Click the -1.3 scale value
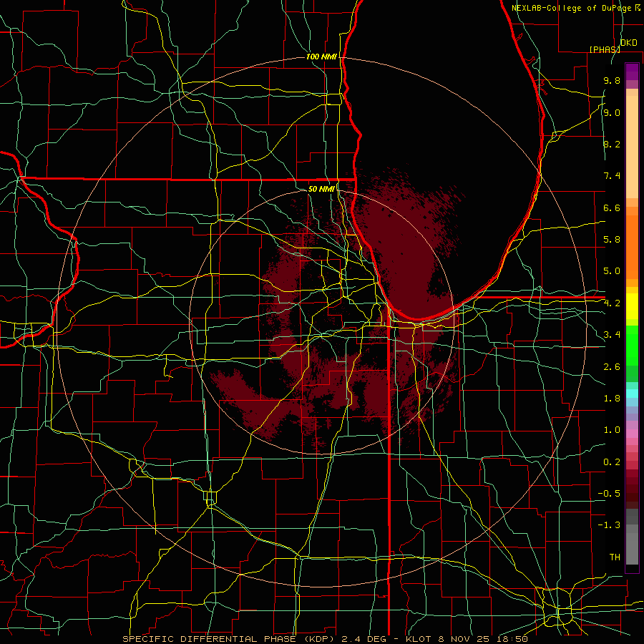644x644 pixels. tap(609, 525)
